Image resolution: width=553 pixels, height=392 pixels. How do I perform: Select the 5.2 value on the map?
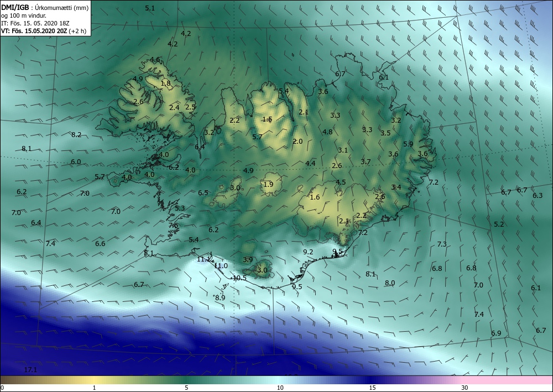click(499, 224)
